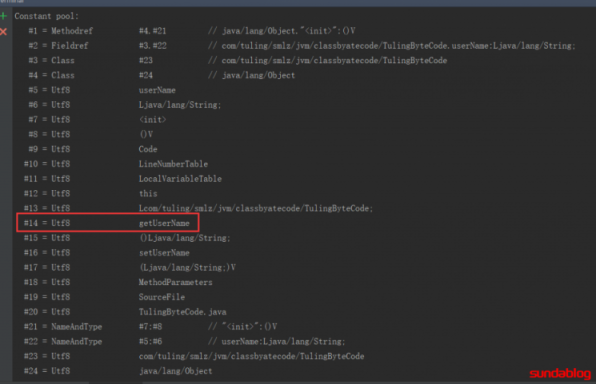Click the '()V' value on line #8
596x384 pixels.
click(x=146, y=135)
